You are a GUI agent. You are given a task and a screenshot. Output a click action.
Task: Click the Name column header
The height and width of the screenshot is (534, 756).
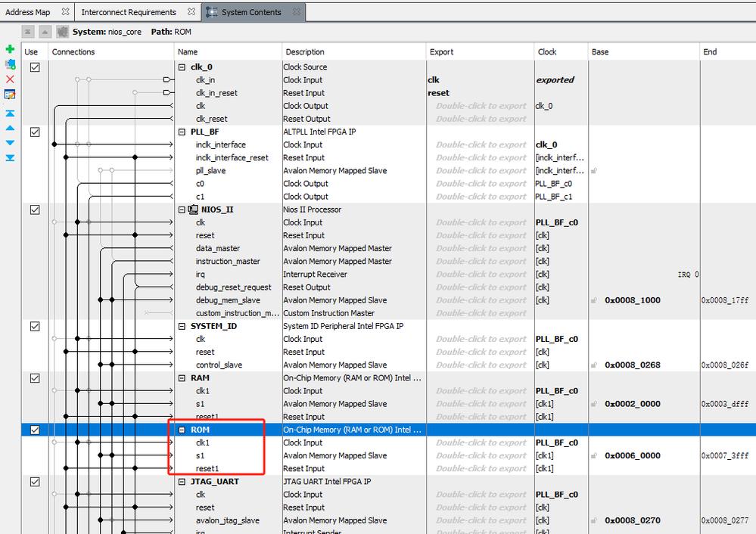[228, 51]
